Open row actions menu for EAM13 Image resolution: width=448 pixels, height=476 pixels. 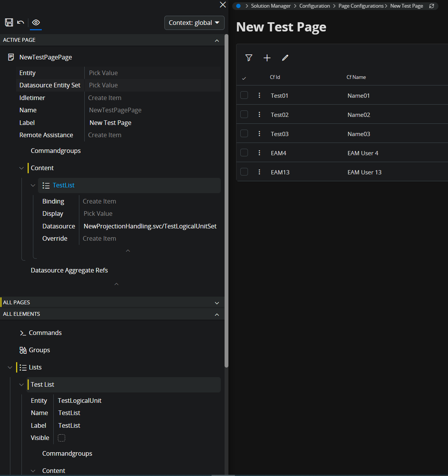coord(259,172)
